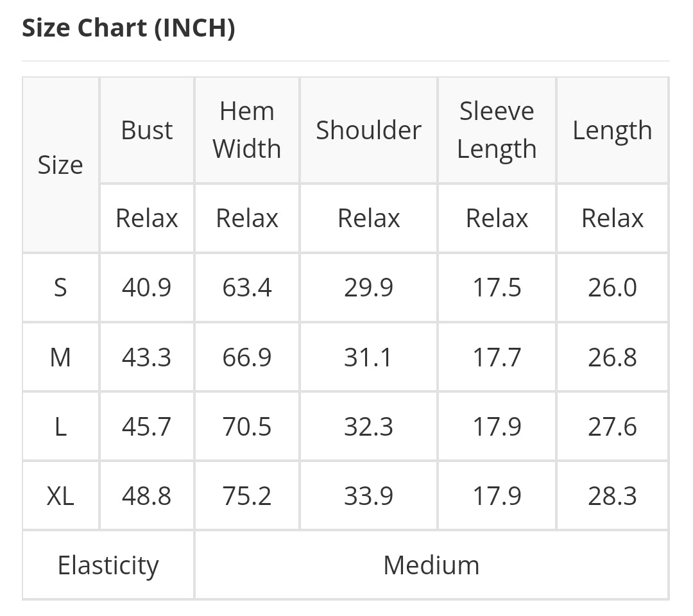Viewport: 693px width, 616px height.
Task: Click the Hem Width column header
Action: pyautogui.click(x=247, y=130)
